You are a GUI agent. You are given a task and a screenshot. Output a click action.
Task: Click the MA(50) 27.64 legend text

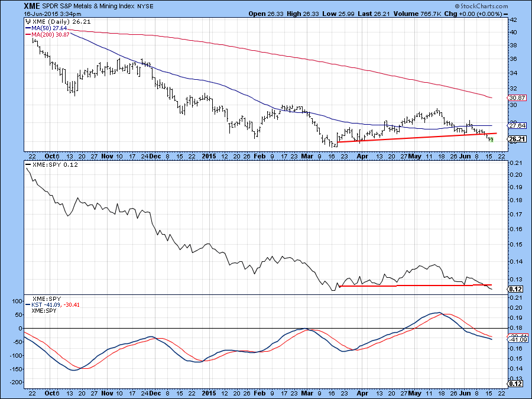pos(49,28)
